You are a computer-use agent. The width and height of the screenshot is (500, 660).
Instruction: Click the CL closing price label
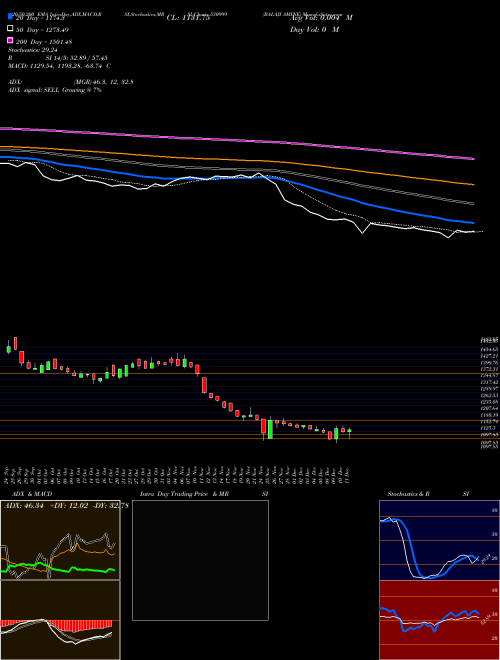click(x=188, y=18)
